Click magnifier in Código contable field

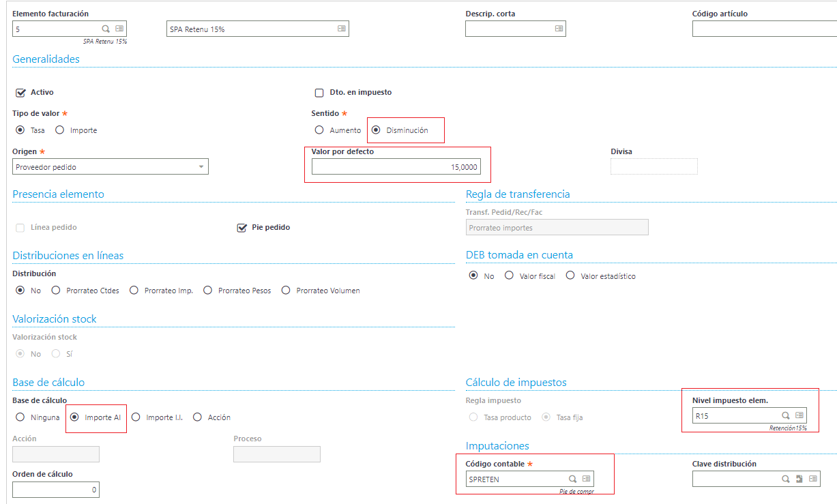573,479
